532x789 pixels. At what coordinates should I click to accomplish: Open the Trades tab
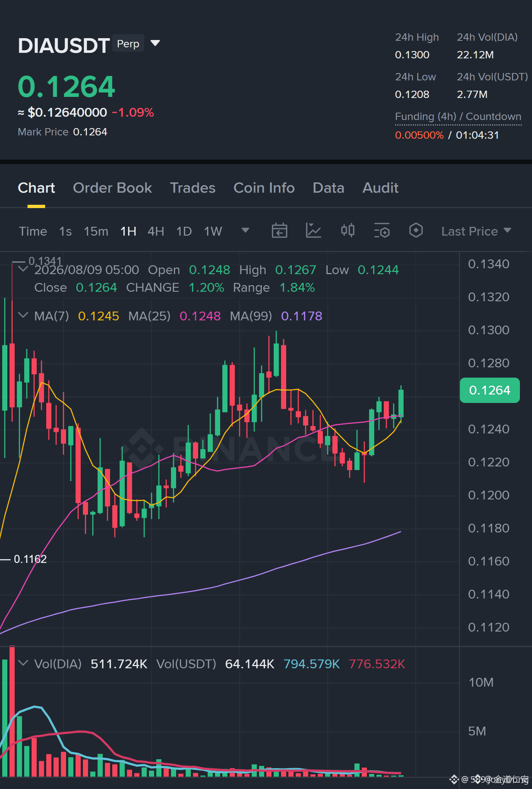[193, 188]
